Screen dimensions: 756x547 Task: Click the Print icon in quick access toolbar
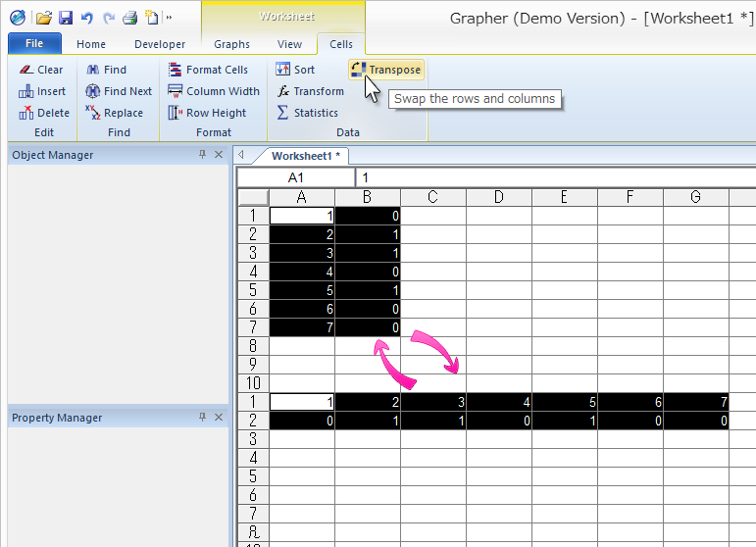pos(129,18)
